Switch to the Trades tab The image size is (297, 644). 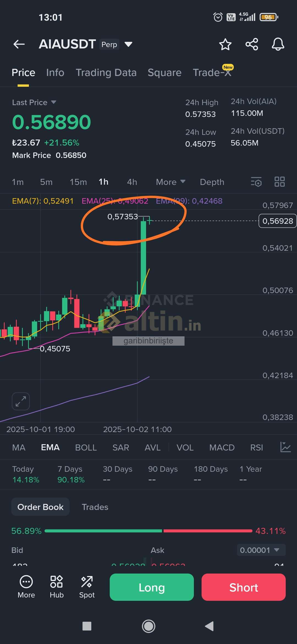coord(95,507)
